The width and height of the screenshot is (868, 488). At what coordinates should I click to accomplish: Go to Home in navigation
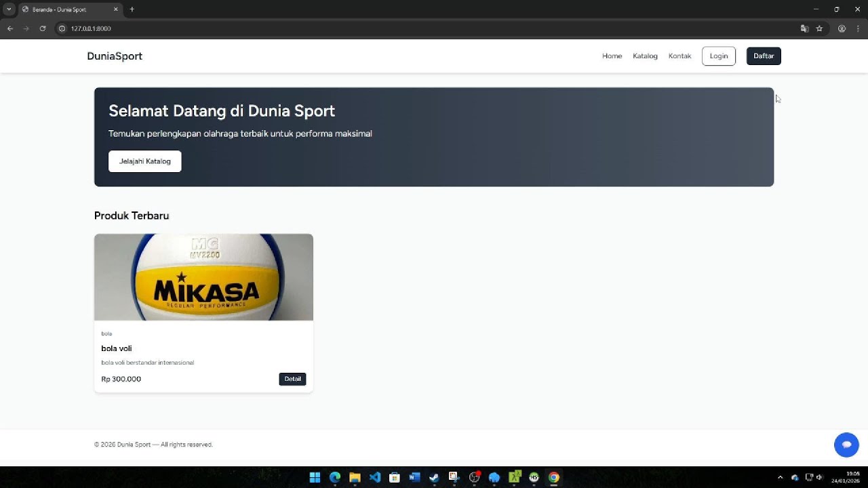pos(612,56)
